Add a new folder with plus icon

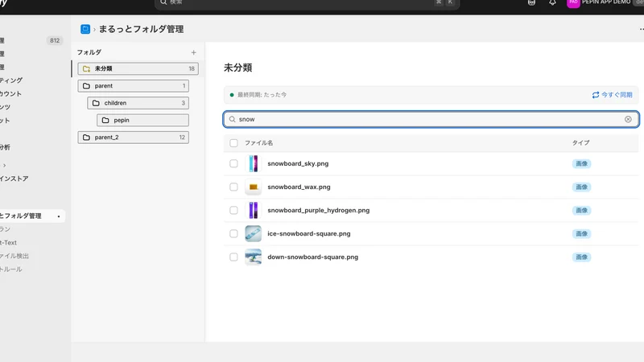tap(193, 52)
